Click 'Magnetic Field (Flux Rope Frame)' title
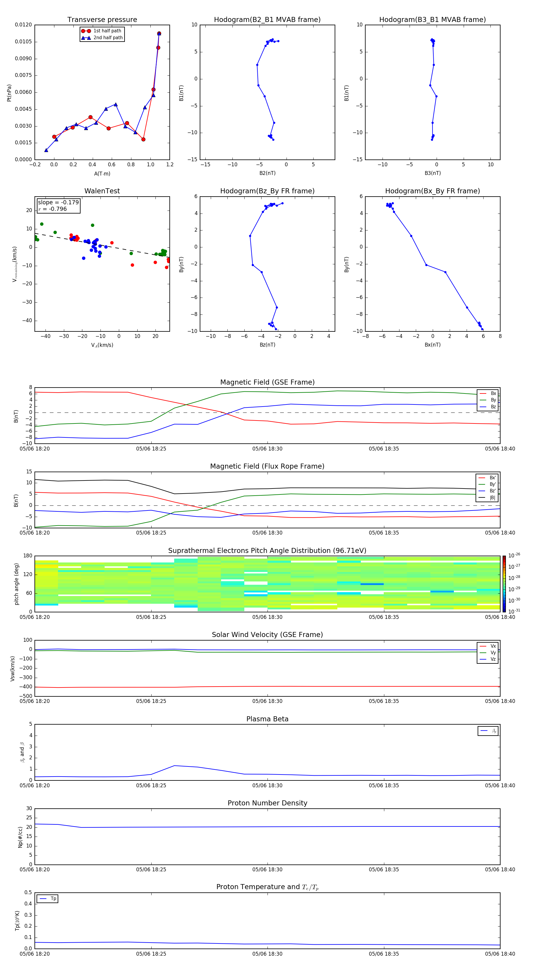Screen dimensions: 535x980 pos(267,467)
